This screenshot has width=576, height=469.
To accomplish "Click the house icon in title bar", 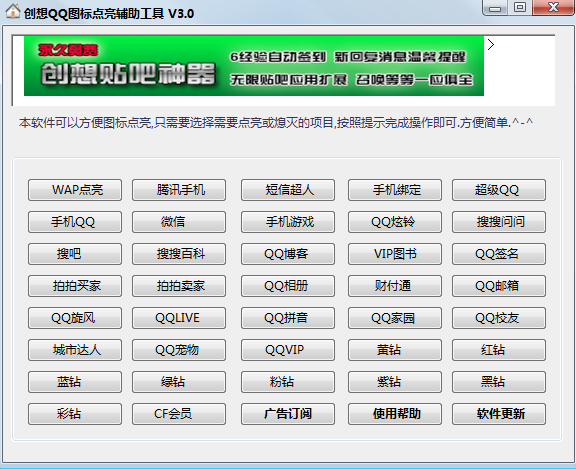I will click(12, 11).
